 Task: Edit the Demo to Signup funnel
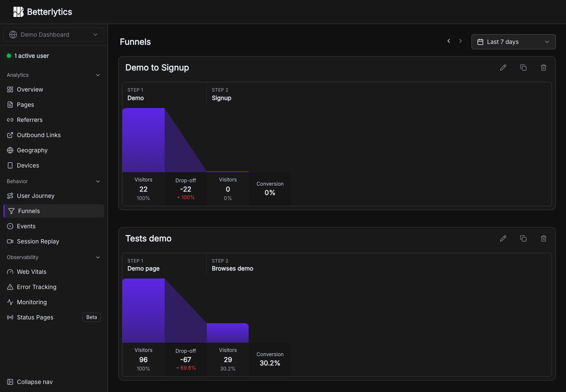pos(503,68)
